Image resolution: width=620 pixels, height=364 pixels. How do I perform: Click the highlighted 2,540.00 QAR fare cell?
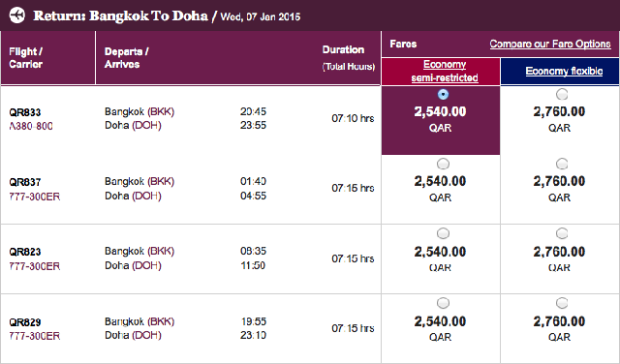441,120
